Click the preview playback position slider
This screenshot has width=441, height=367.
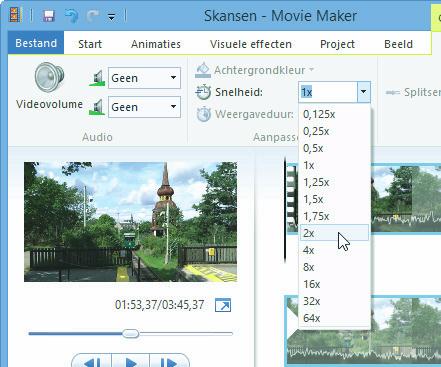click(x=131, y=333)
